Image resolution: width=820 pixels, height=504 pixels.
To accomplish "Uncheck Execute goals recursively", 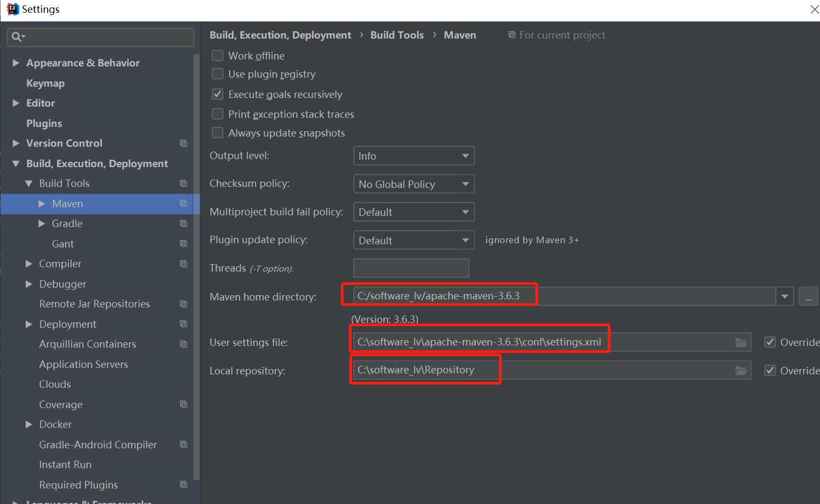I will point(218,94).
